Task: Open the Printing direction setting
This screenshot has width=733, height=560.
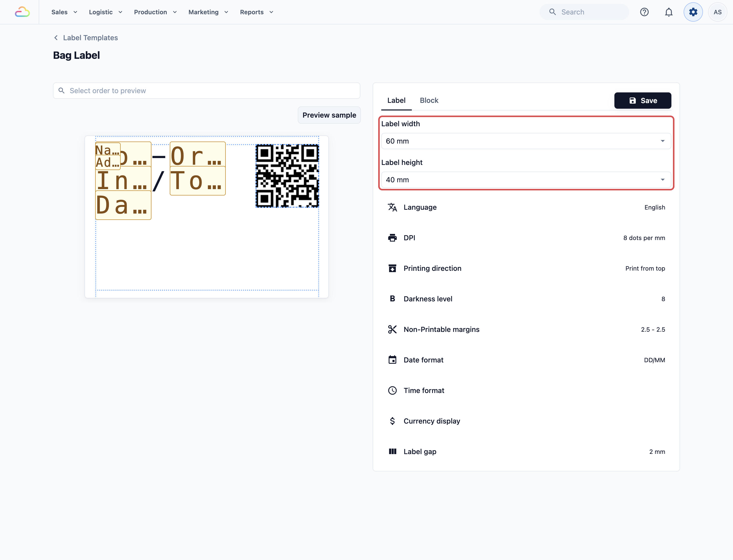Action: [x=526, y=268]
